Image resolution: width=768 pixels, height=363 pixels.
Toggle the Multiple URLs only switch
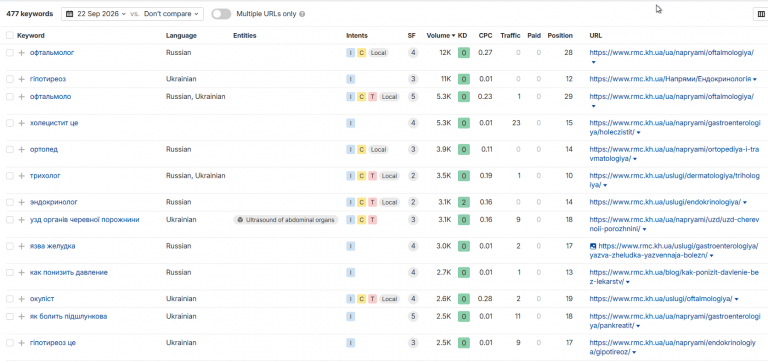point(221,14)
